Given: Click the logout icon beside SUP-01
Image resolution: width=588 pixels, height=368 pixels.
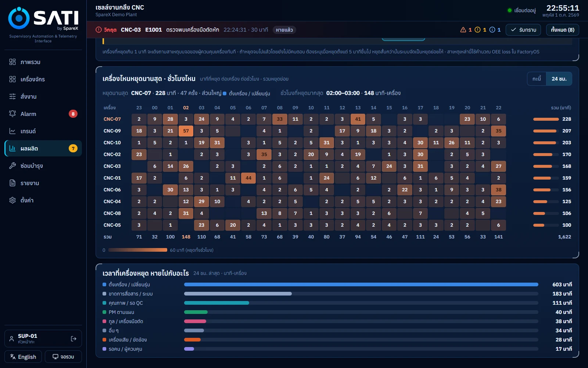Looking at the screenshot, I should tap(73, 339).
